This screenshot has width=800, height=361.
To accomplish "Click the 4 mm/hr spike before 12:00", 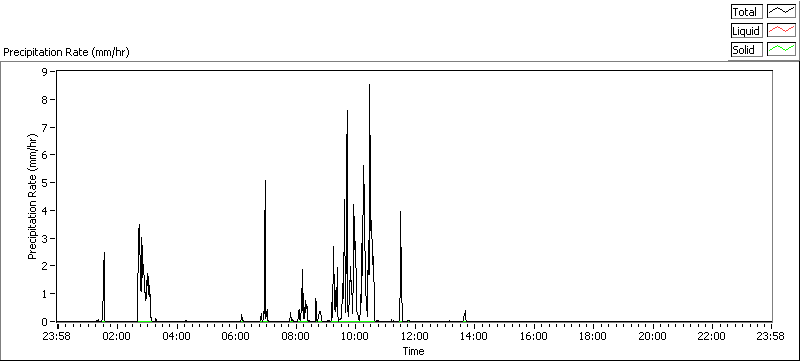I will [x=401, y=212].
